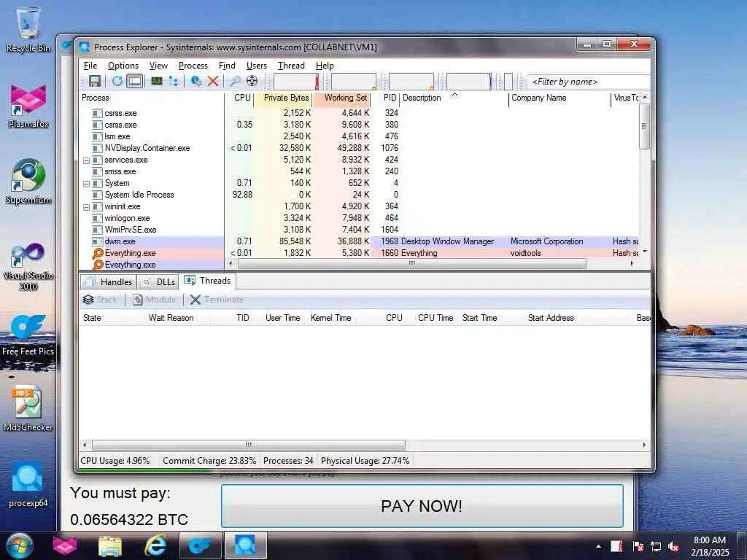Open Windows Explorer folder in taskbar

(110, 545)
